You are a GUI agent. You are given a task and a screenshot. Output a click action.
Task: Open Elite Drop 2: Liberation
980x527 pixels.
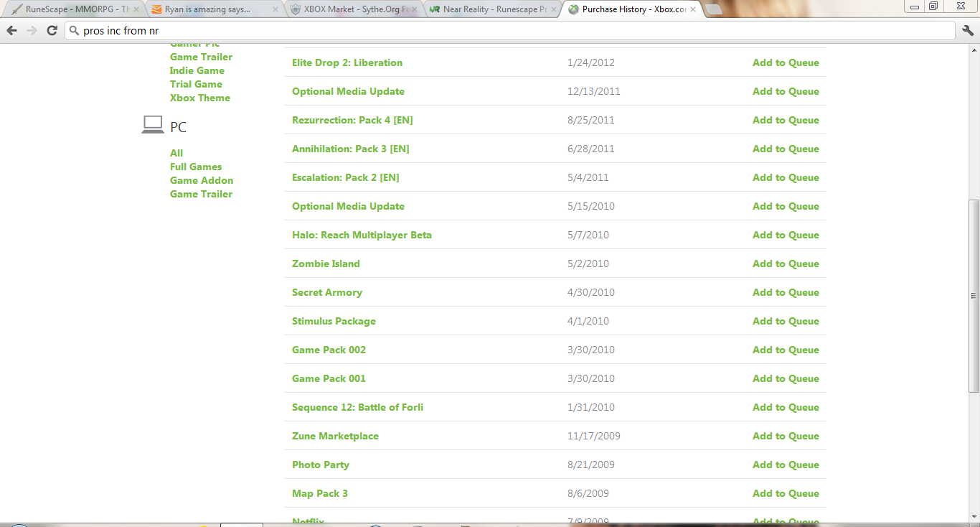(x=347, y=62)
